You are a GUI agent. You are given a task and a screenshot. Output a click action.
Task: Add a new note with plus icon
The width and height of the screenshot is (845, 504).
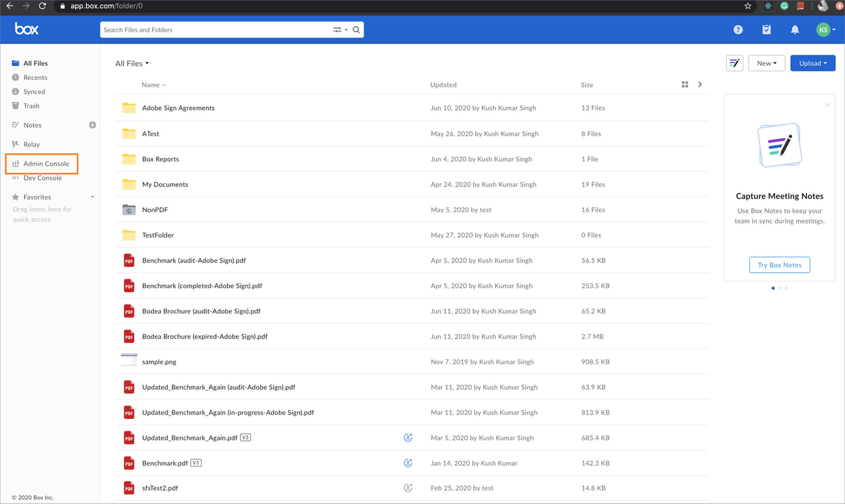pos(92,125)
